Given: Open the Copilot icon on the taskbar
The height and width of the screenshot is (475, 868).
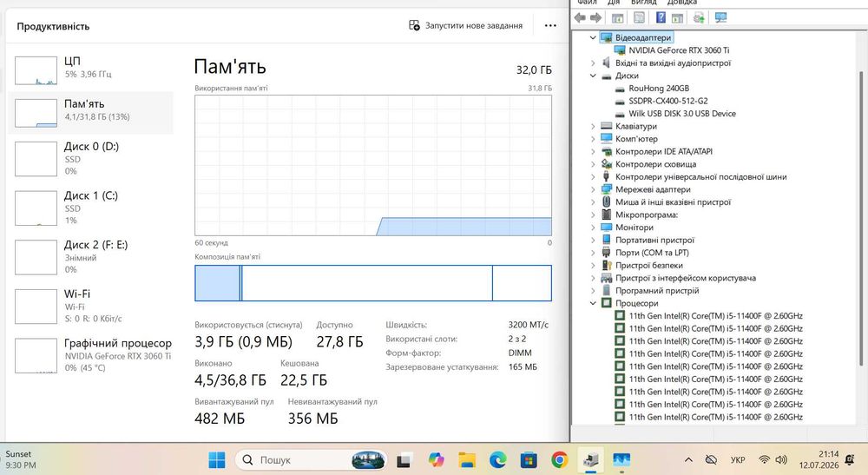Looking at the screenshot, I should 437,459.
